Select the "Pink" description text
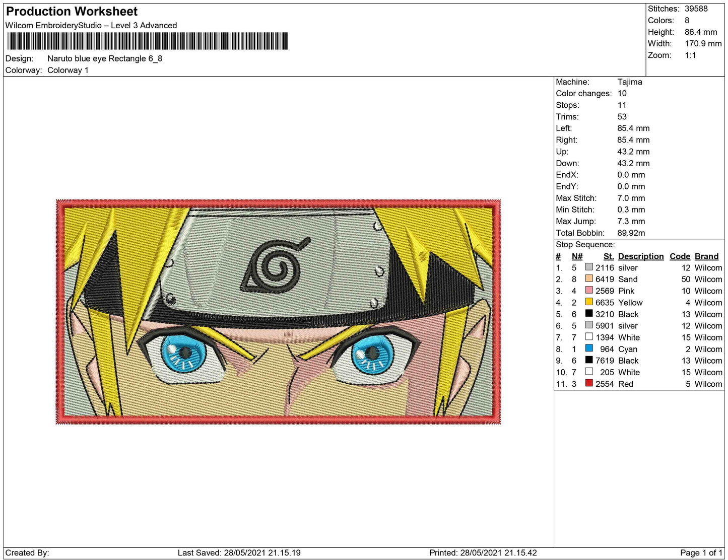728x560 pixels. 626,291
